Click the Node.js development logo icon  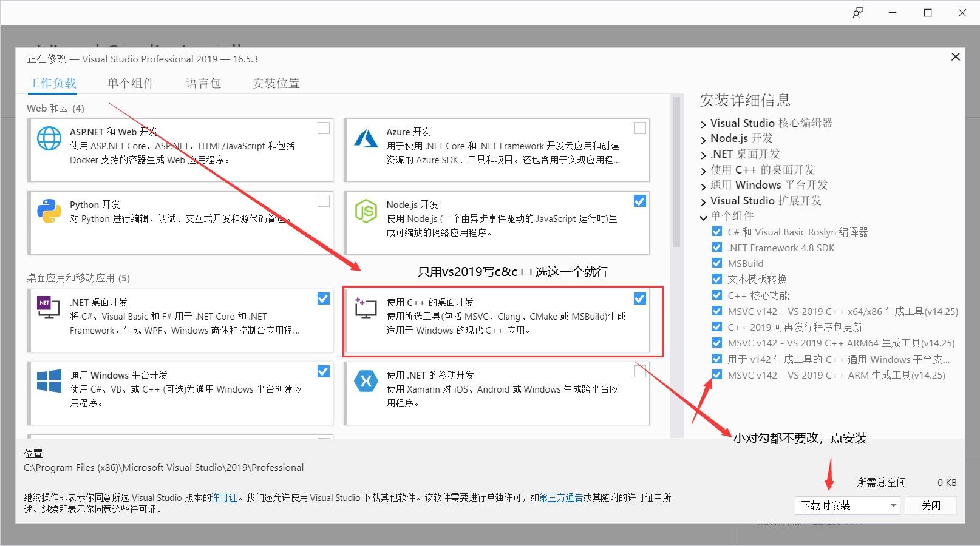(x=366, y=211)
